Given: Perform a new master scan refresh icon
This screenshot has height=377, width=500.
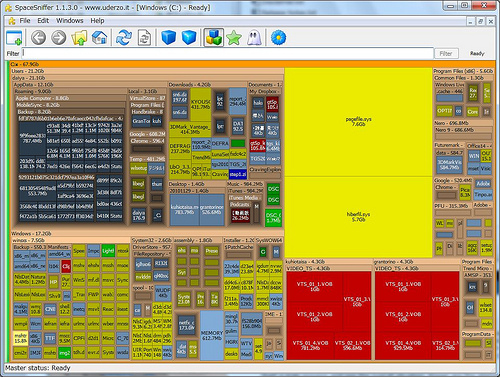Looking at the screenshot, I should [x=124, y=37].
